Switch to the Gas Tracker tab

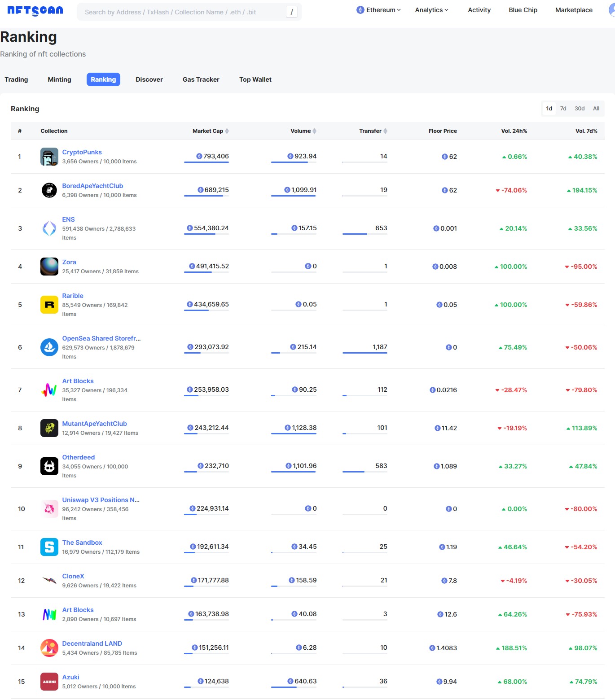tap(201, 79)
